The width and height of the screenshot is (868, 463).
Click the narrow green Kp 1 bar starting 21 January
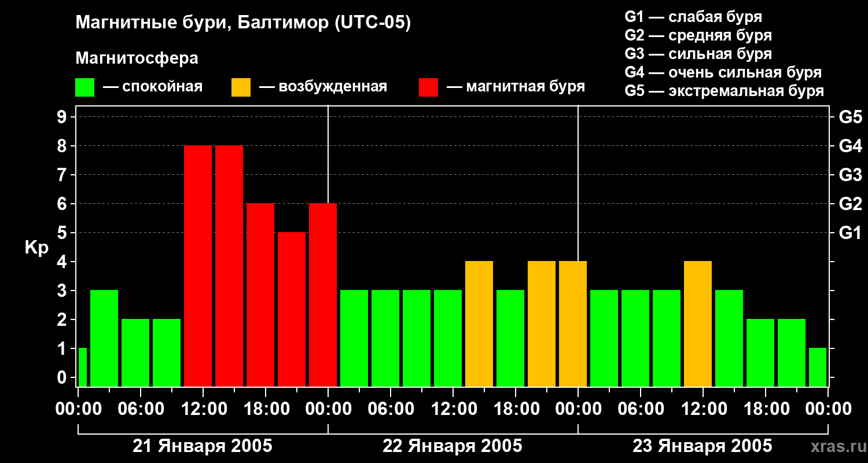(82, 368)
